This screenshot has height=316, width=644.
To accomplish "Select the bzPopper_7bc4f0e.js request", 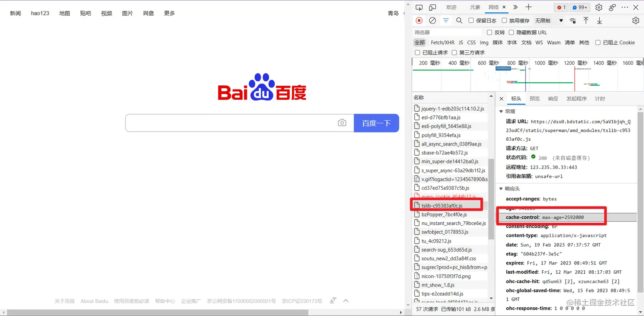I will click(x=450, y=215).
